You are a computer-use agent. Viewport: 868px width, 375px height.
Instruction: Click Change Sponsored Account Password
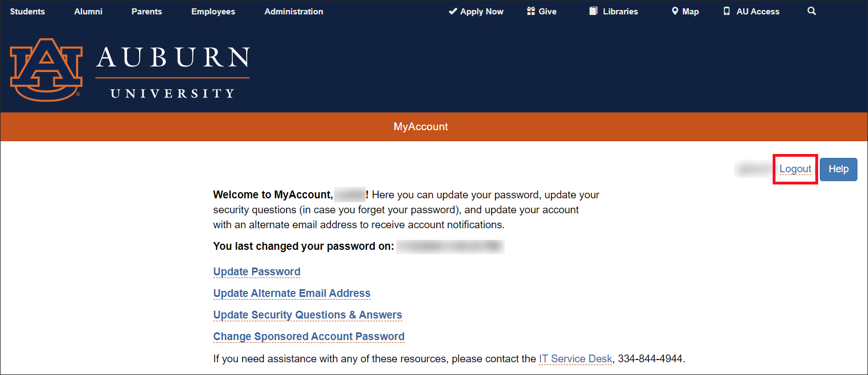pyautogui.click(x=308, y=336)
